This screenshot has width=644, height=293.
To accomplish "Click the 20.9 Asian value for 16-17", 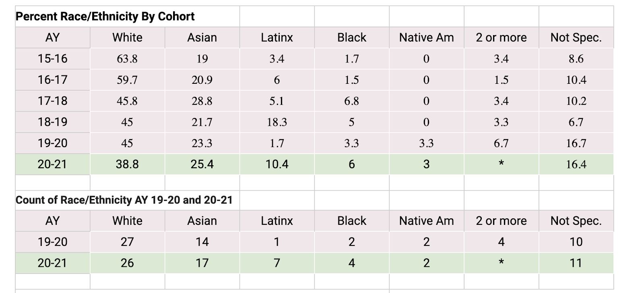I will (202, 80).
